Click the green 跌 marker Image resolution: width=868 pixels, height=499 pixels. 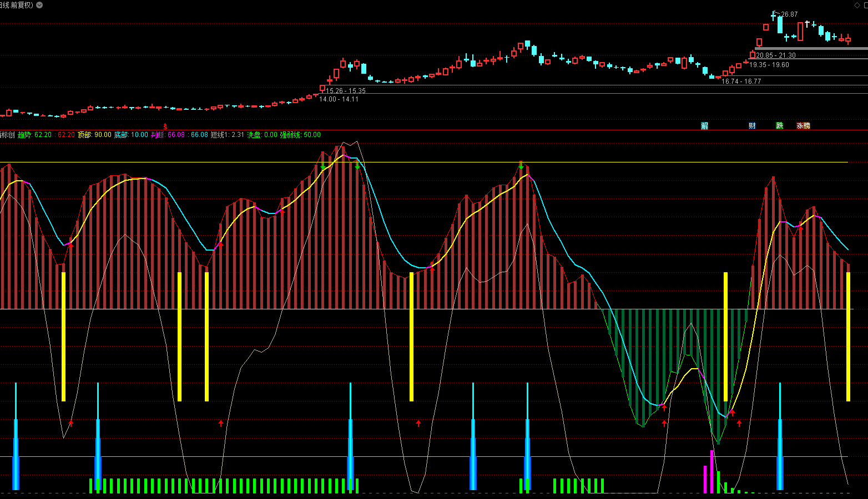tap(779, 126)
